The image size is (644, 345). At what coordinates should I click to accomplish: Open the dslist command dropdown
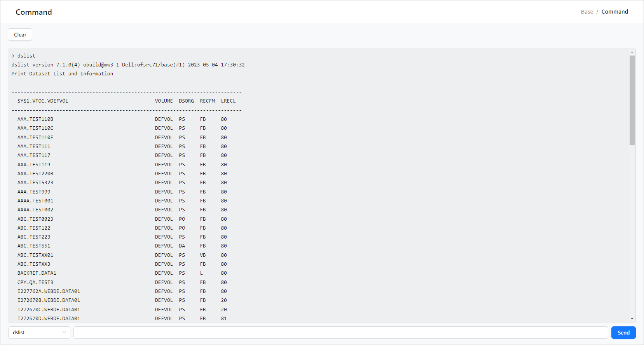tap(39, 333)
